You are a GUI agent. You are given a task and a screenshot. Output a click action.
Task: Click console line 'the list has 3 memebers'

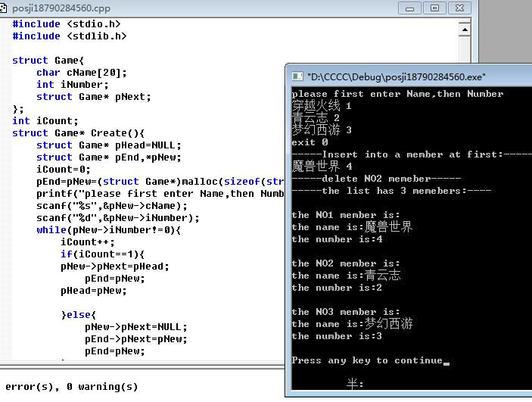[391, 191]
